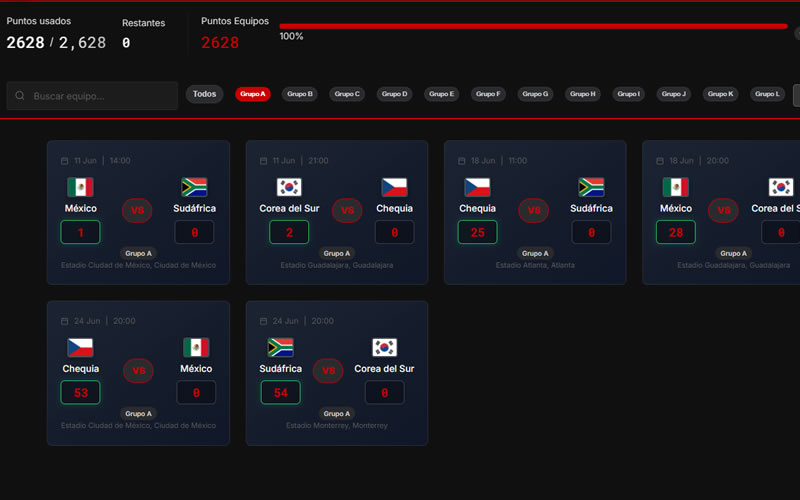The width and height of the screenshot is (800, 500).
Task: Click the red points progress bar
Action: [x=532, y=26]
